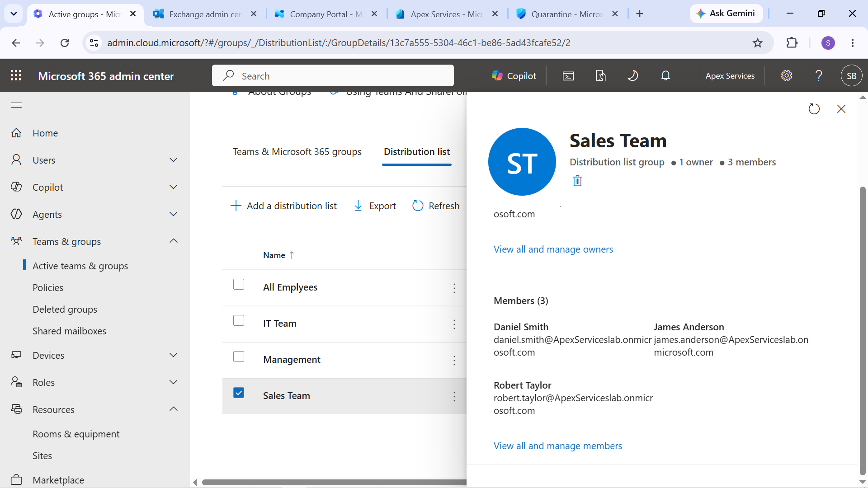Image resolution: width=868 pixels, height=488 pixels.
Task: View site information icon in address bar
Action: (94, 43)
